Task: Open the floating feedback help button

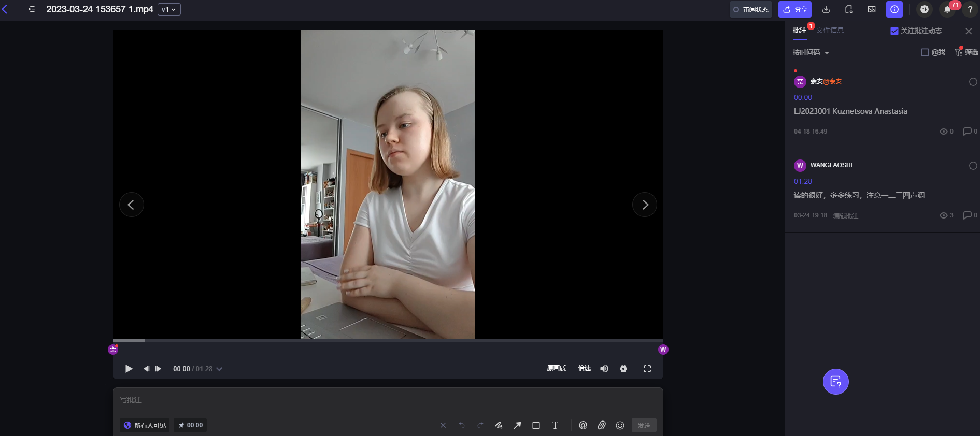Action: [x=836, y=382]
